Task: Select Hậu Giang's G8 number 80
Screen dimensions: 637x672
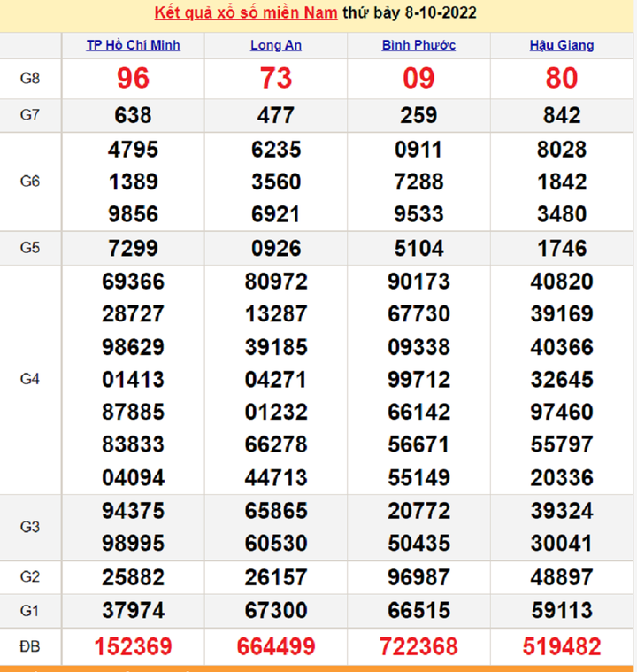Action: point(562,79)
